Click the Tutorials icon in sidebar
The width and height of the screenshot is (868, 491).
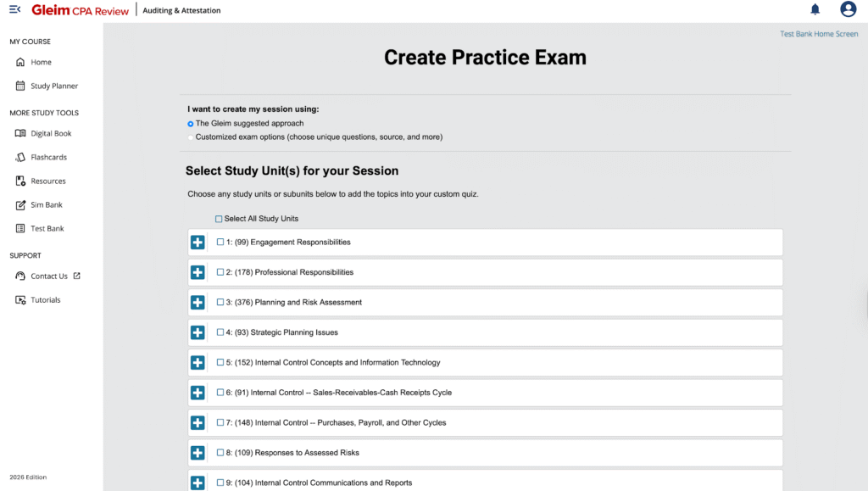[20, 299]
